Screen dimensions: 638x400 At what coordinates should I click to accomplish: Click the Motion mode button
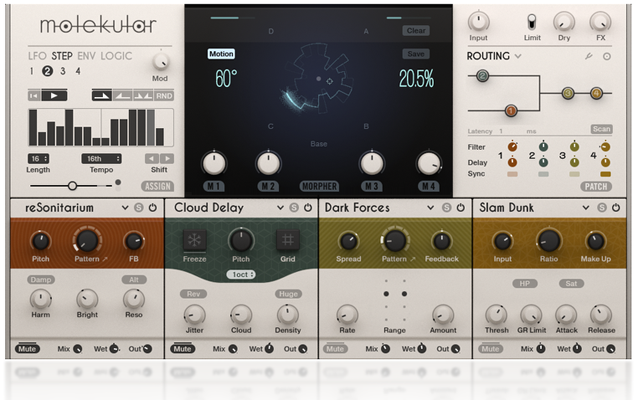pos(221,54)
